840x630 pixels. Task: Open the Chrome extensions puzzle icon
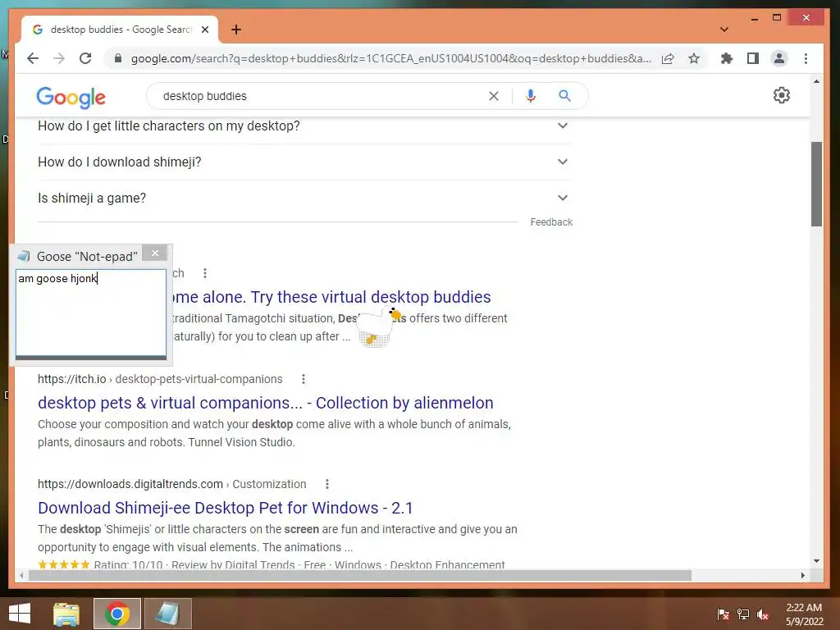pyautogui.click(x=727, y=58)
